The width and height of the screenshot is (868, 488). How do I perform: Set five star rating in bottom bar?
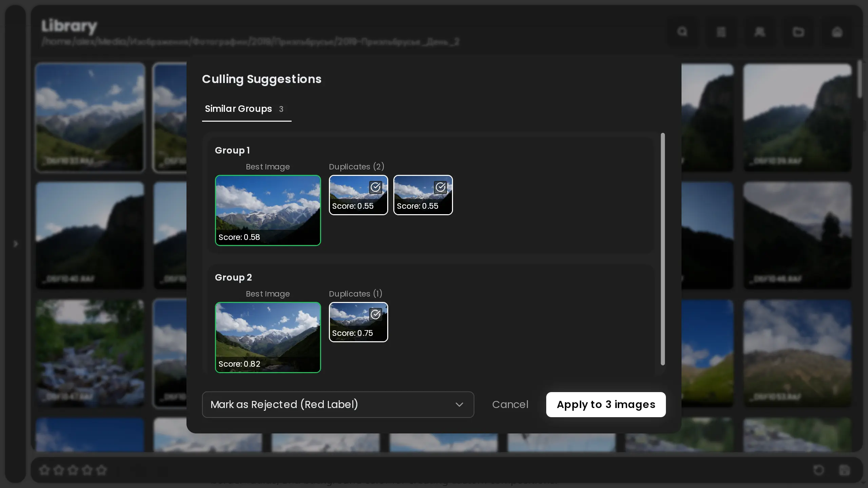101,470
